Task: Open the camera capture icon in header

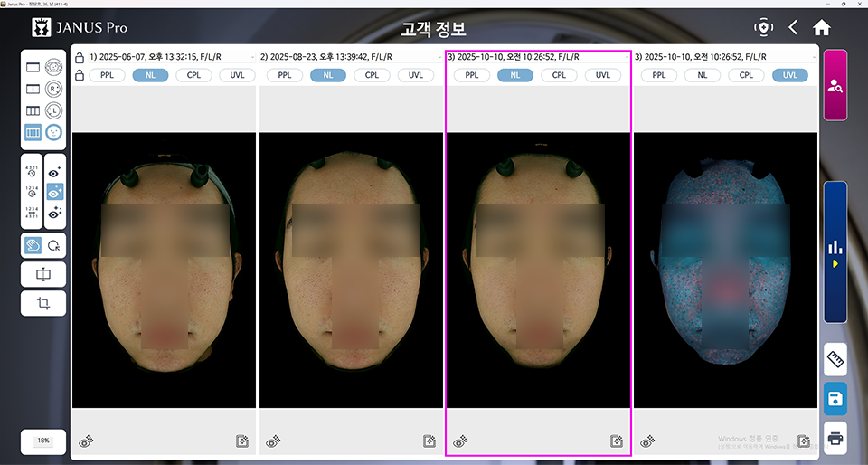Action: [x=763, y=27]
